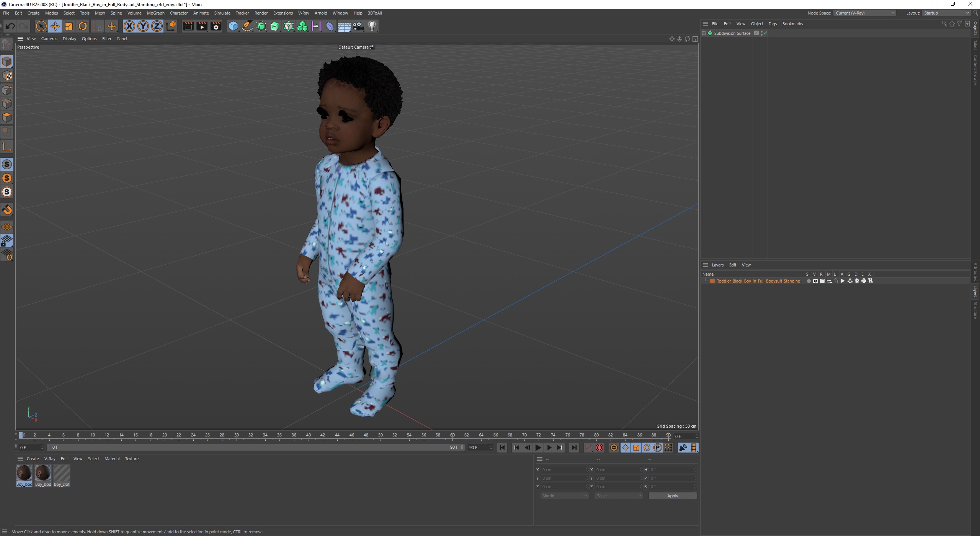Open the Node Space dropdown
The image size is (980, 536).
pos(865,13)
